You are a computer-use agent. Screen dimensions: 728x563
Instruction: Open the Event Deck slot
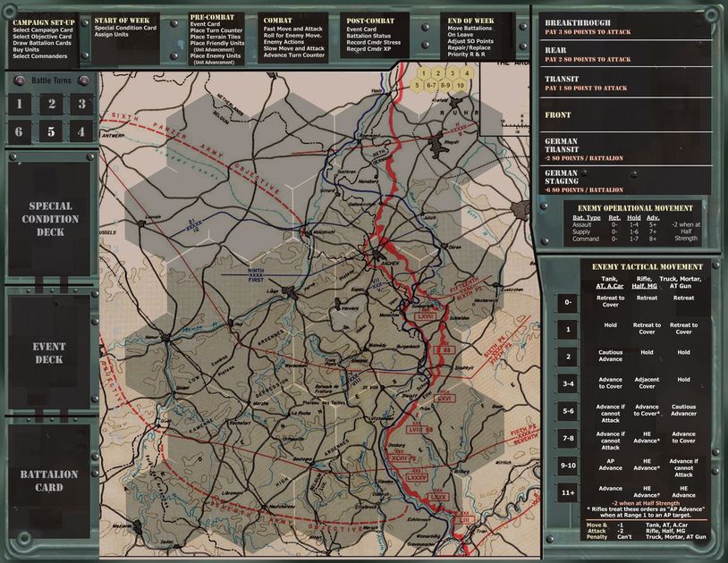click(49, 353)
